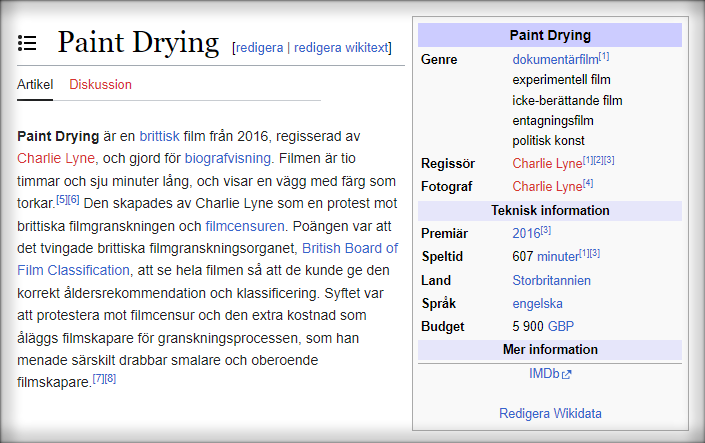This screenshot has width=705, height=443.
Task: Open Charlie Lyne link in article text
Action: tap(56, 157)
